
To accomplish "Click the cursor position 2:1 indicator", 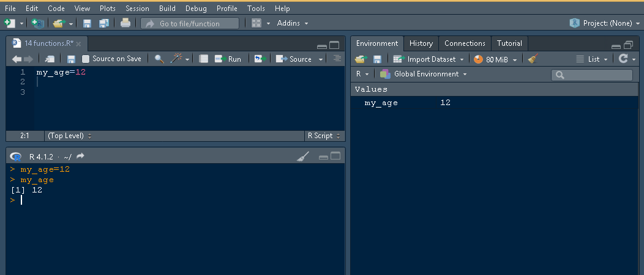I will click(x=24, y=136).
